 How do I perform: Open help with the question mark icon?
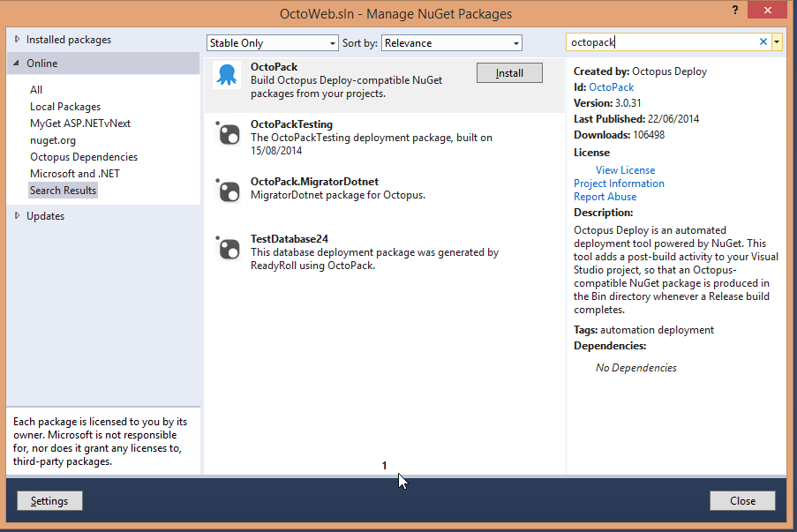pos(736,11)
